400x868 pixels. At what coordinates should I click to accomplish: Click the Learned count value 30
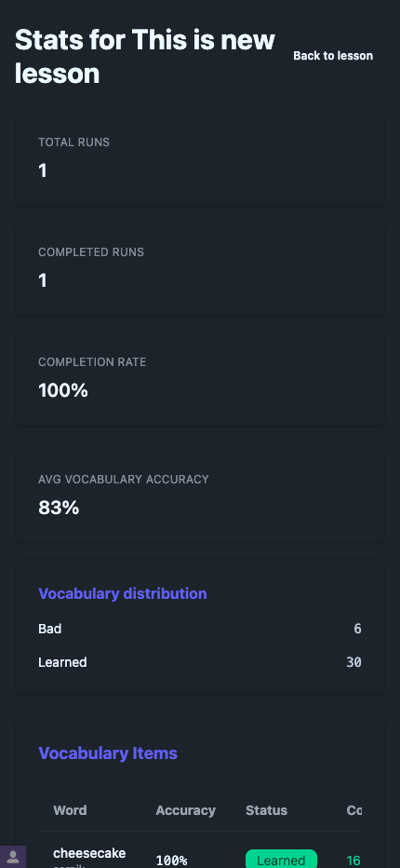coord(353,662)
